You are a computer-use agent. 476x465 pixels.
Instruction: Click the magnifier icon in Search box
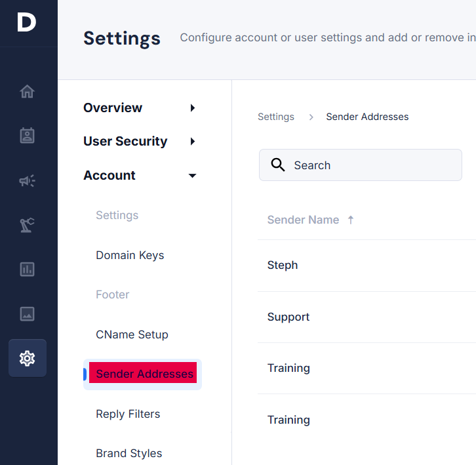pyautogui.click(x=278, y=165)
